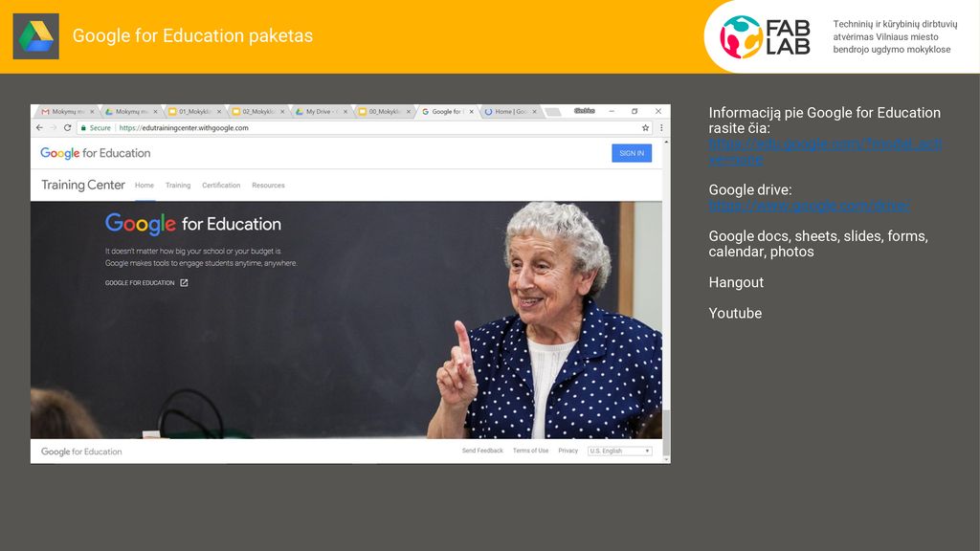980x551 pixels.
Task: Reload the page with the refresh icon
Action: [x=68, y=127]
